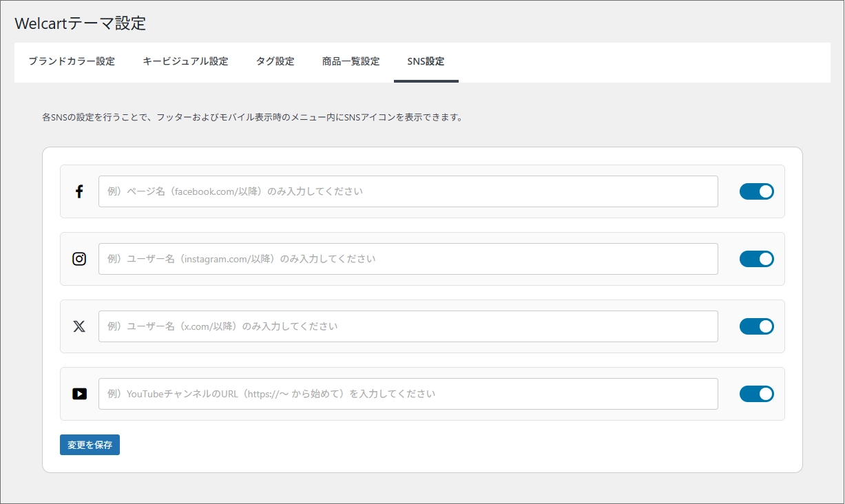Click the Welcartテーマ設定 page heading
Viewport: 845px width, 504px height.
[x=79, y=23]
